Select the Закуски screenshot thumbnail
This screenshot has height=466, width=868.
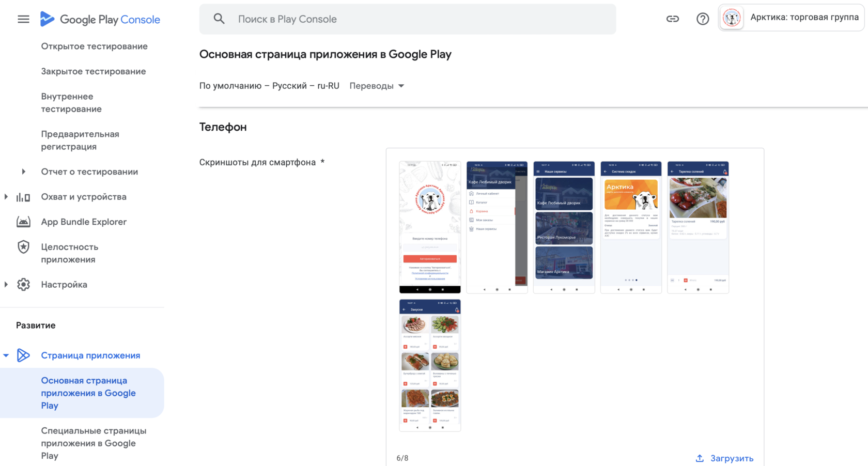pos(430,365)
